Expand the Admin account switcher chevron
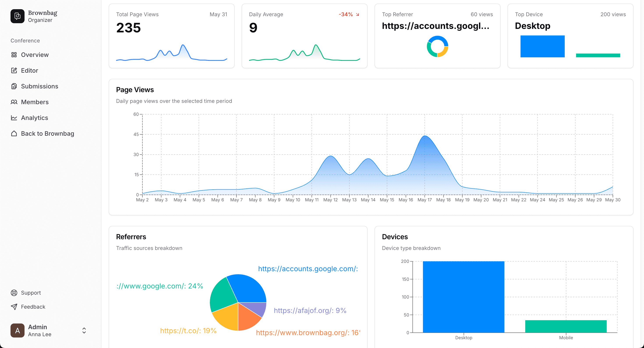Image resolution: width=644 pixels, height=348 pixels. (x=84, y=330)
